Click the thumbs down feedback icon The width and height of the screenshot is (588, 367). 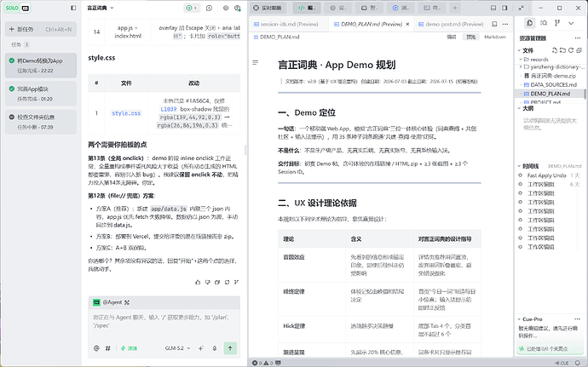(x=207, y=283)
